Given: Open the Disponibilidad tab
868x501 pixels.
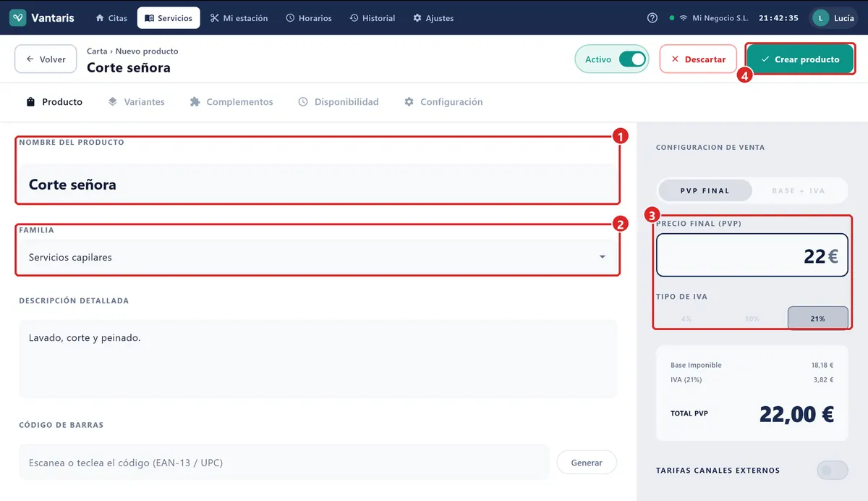Looking at the screenshot, I should (339, 102).
